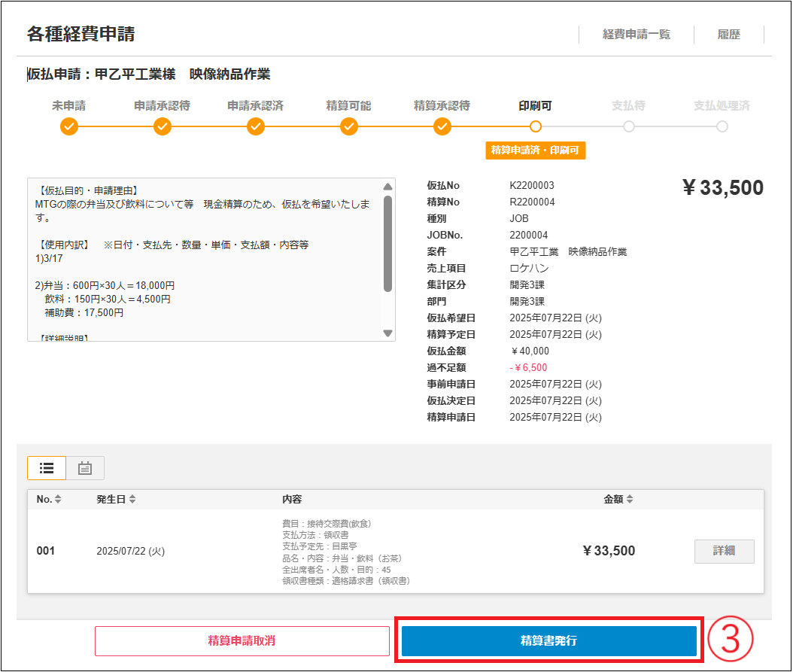Click 印刷可 current step circle

tap(536, 126)
